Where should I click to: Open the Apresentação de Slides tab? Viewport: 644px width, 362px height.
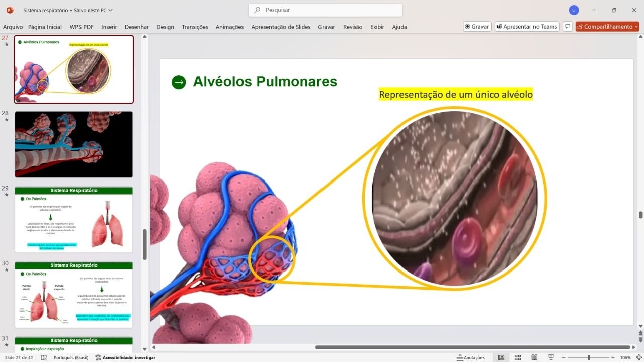tap(281, 27)
